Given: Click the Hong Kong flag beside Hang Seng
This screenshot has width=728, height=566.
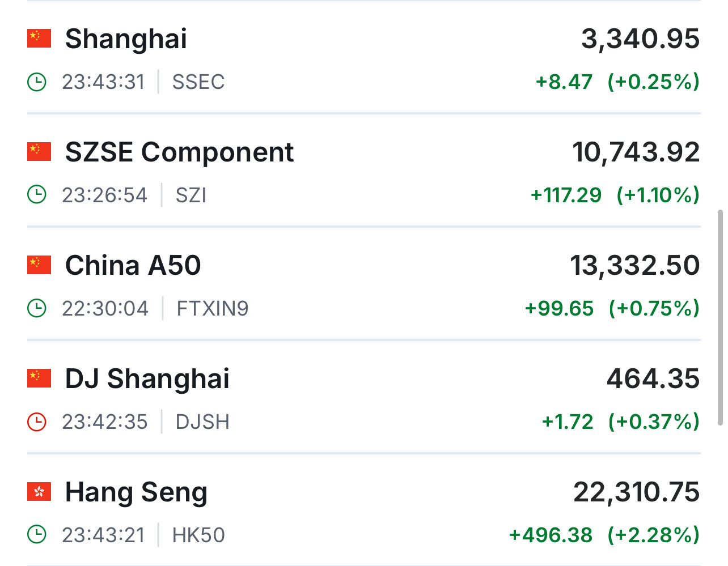Looking at the screenshot, I should click(x=39, y=491).
